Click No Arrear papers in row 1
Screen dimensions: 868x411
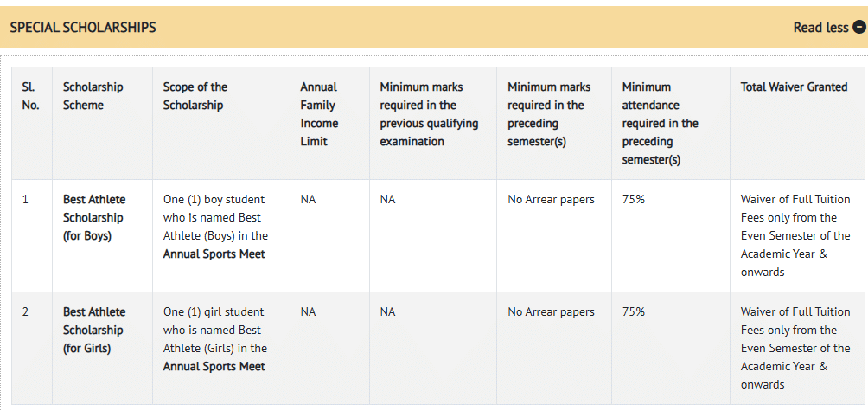click(x=551, y=200)
